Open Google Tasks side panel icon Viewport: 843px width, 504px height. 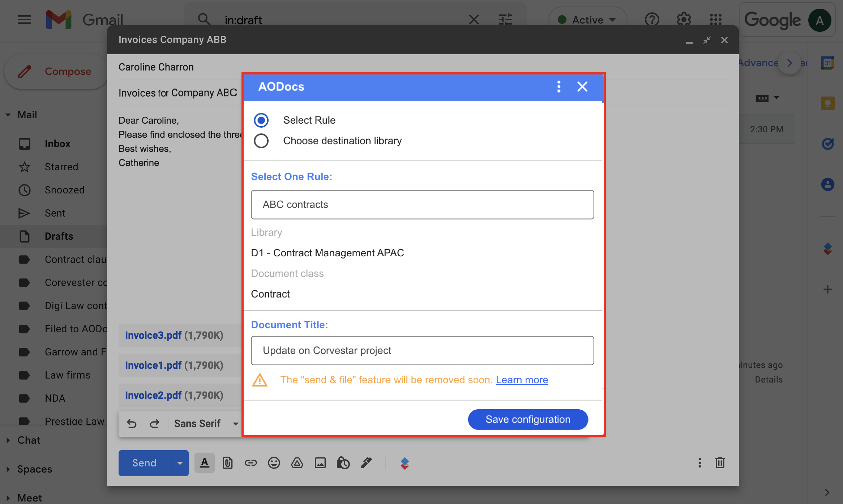click(x=827, y=144)
